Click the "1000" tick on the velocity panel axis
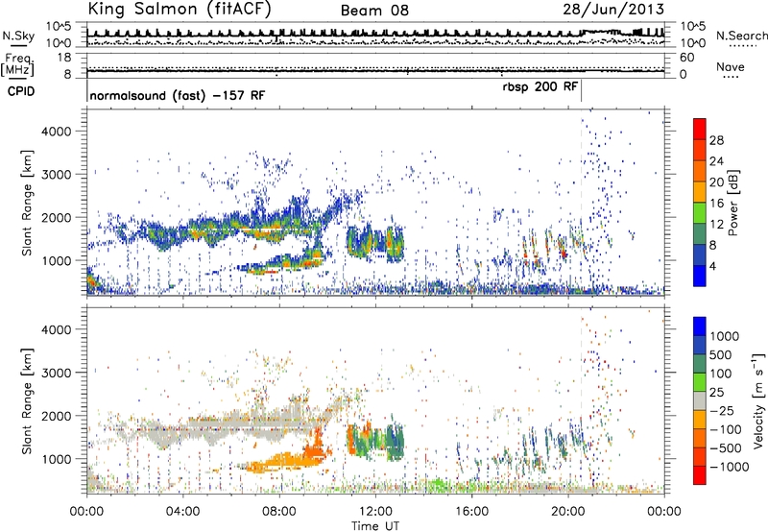 [x=56, y=459]
